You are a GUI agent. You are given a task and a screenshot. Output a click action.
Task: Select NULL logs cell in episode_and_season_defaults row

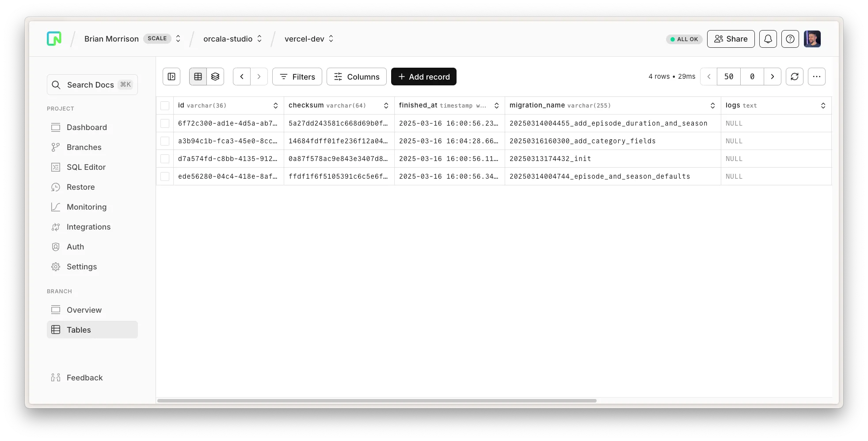coord(776,176)
